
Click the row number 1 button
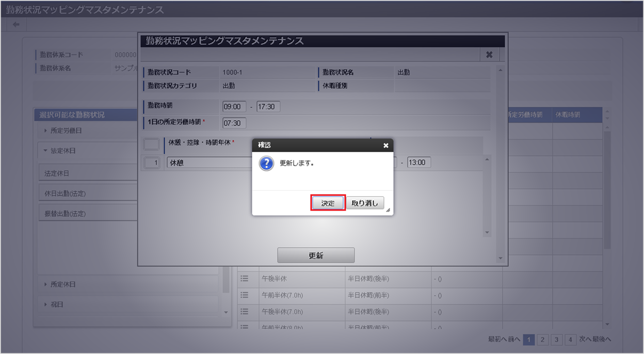pos(151,163)
